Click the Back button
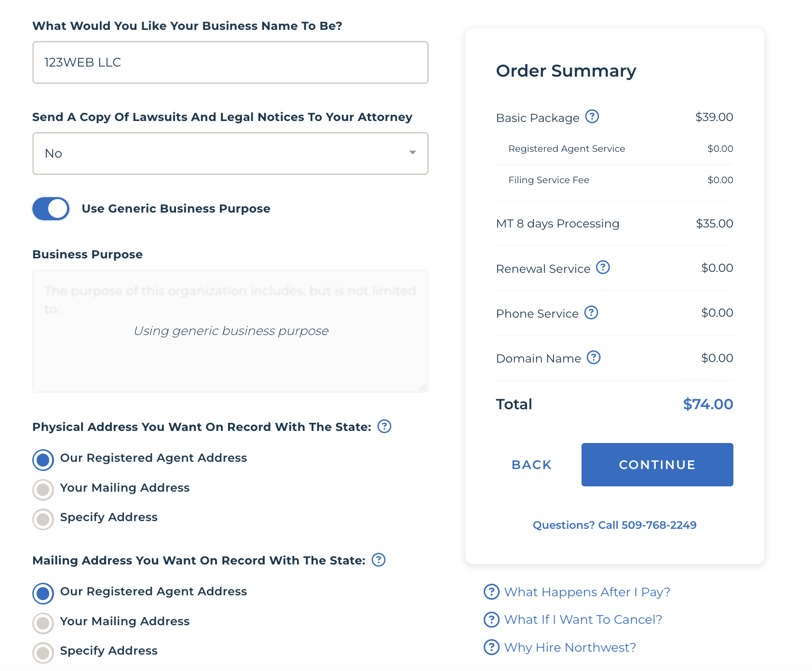812x671 pixels. 531,465
